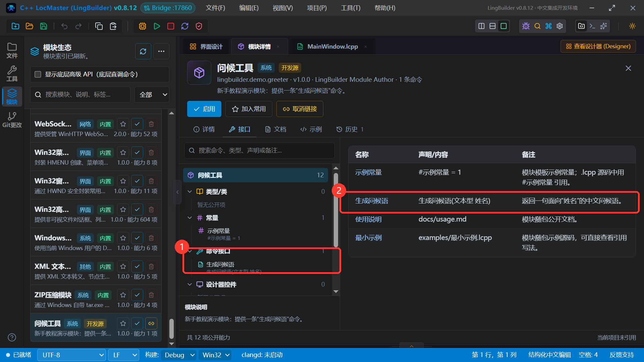Enable 显示底层高级 API checkbox

click(38, 74)
